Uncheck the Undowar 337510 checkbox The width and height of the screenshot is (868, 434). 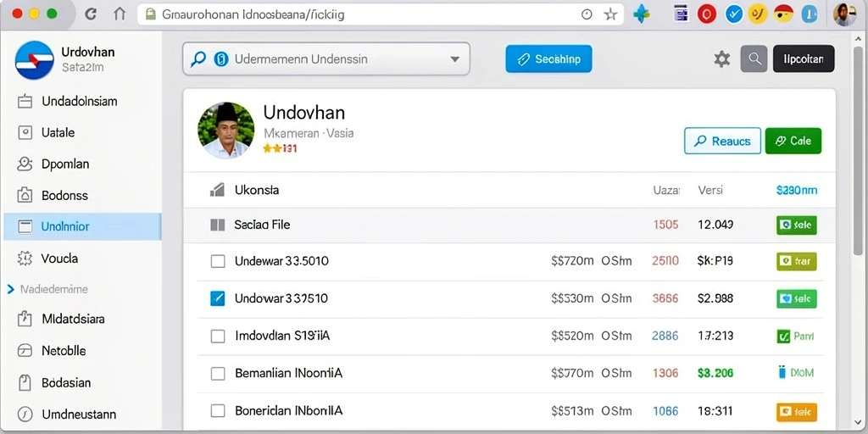click(218, 299)
